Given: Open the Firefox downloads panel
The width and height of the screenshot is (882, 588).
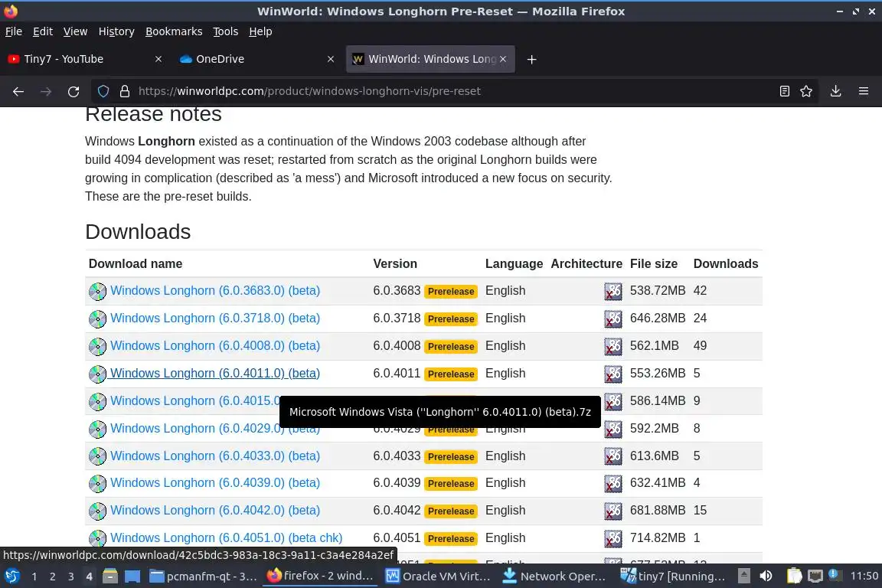Looking at the screenshot, I should pos(835,91).
